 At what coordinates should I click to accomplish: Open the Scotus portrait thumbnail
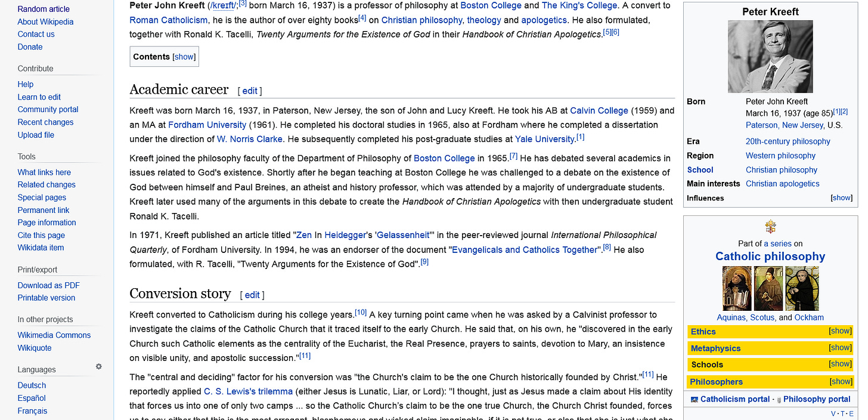click(x=768, y=288)
